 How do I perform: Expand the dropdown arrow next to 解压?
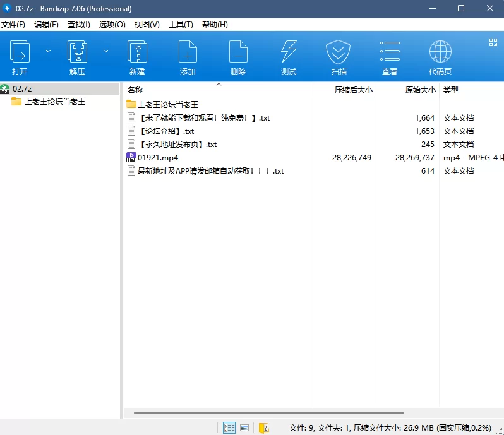(x=105, y=51)
